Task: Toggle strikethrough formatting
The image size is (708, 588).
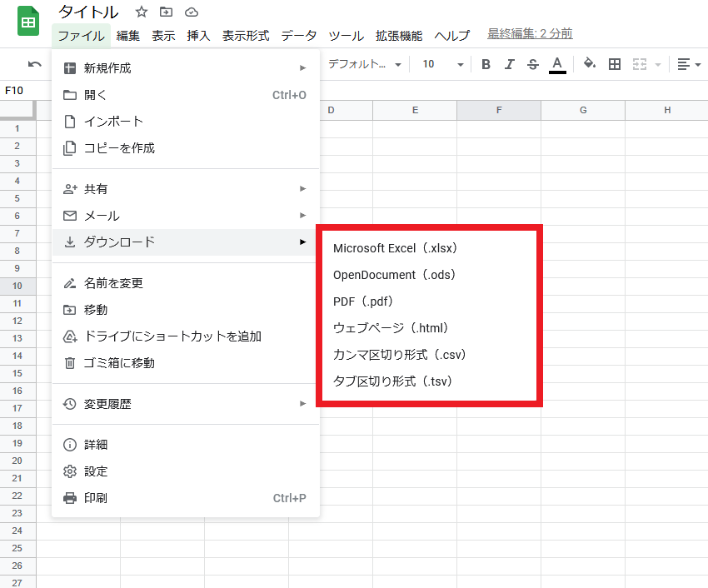Action: point(533,64)
